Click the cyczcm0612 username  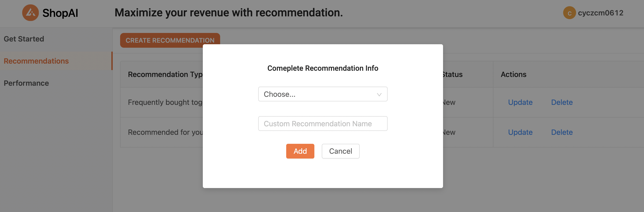(x=600, y=13)
